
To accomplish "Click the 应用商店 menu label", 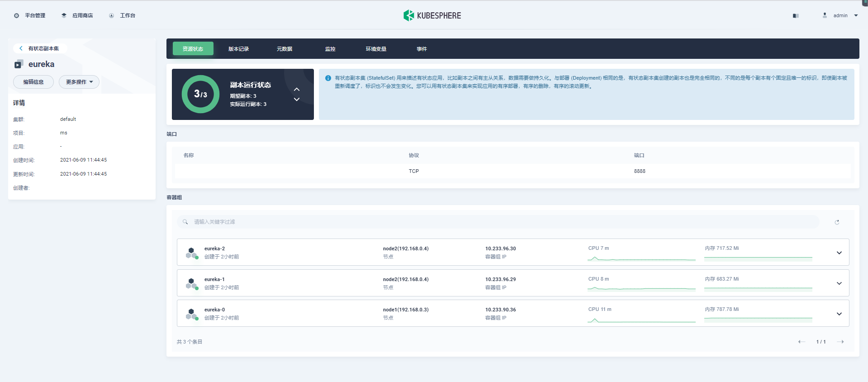I will point(82,15).
